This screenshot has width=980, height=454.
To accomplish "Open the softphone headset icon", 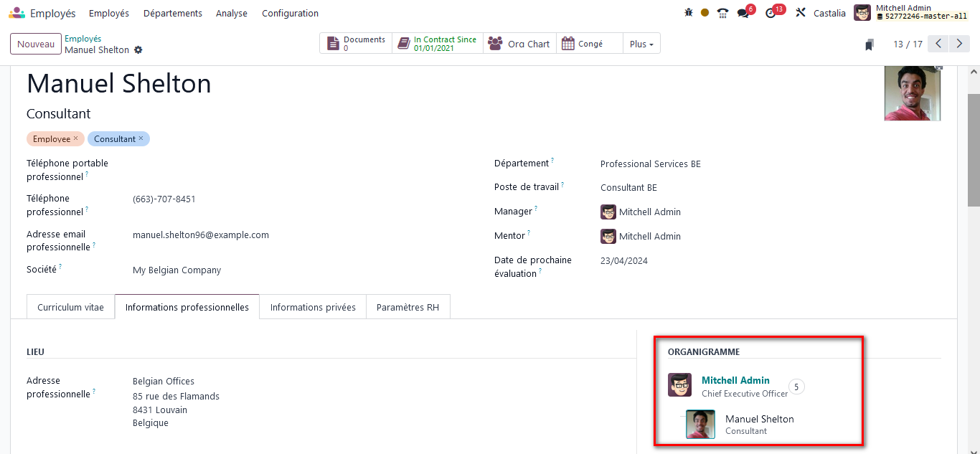I will tap(722, 13).
